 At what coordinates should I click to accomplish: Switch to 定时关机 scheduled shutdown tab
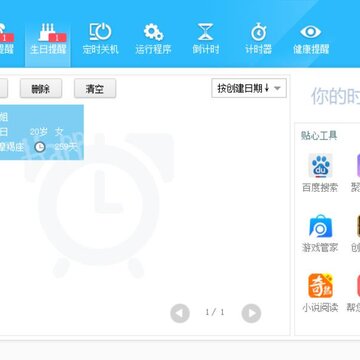[100, 39]
